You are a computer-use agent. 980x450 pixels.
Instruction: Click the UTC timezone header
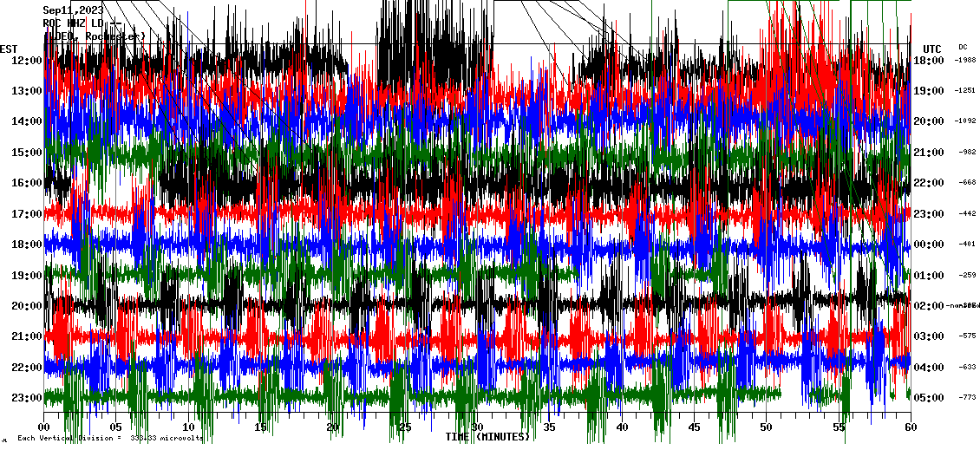pyautogui.click(x=931, y=49)
